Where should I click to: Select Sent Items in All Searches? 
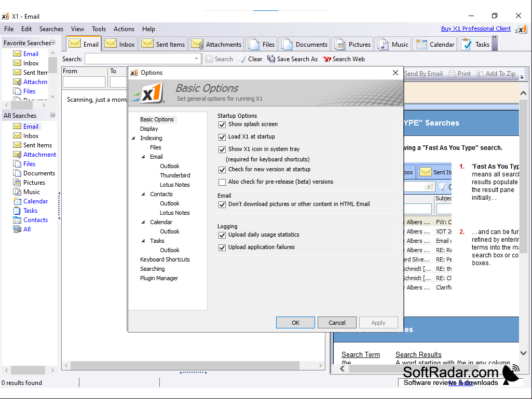click(33, 145)
